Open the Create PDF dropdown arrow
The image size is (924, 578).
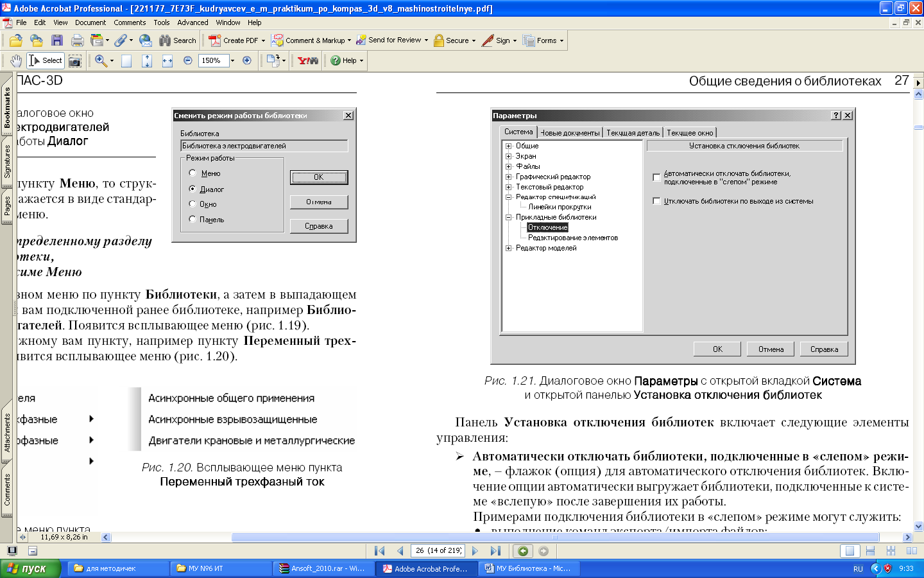(x=263, y=40)
